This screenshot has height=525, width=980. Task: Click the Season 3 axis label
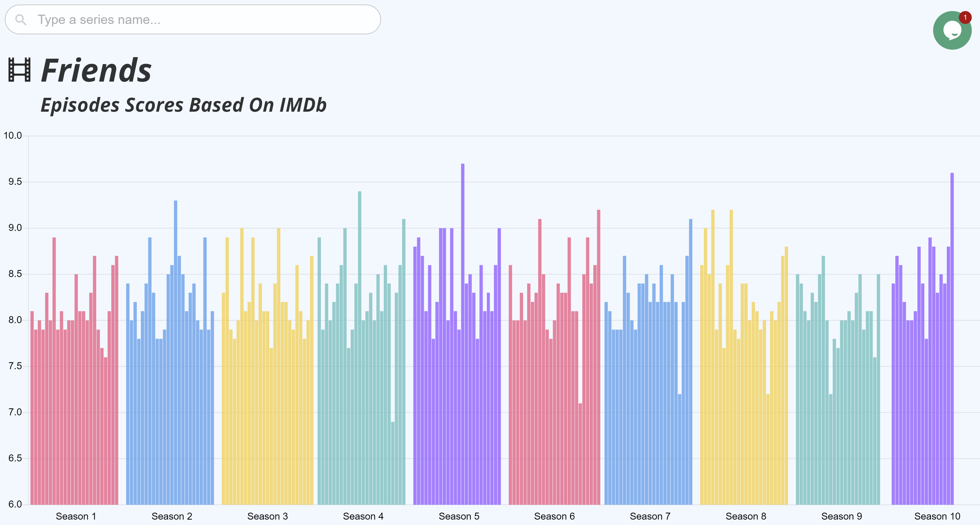point(267,516)
